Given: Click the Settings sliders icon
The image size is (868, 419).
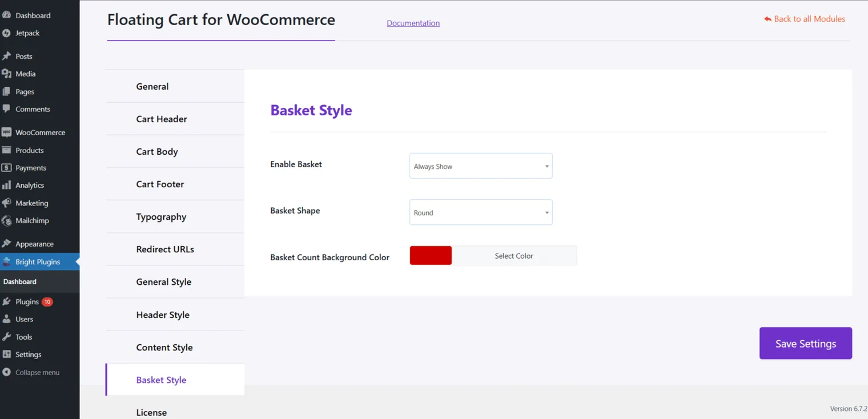Looking at the screenshot, I should pyautogui.click(x=7, y=354).
